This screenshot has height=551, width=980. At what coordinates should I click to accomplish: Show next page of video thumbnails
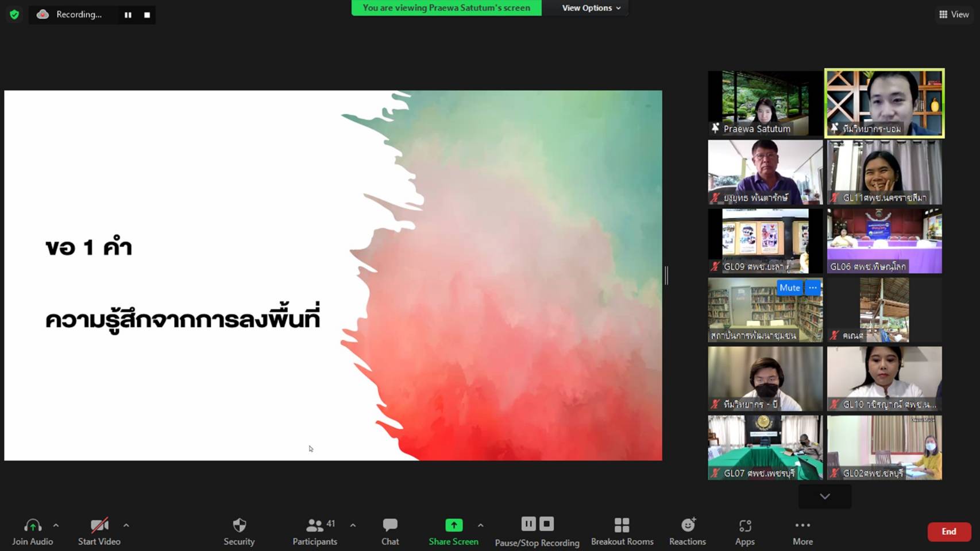tap(825, 496)
